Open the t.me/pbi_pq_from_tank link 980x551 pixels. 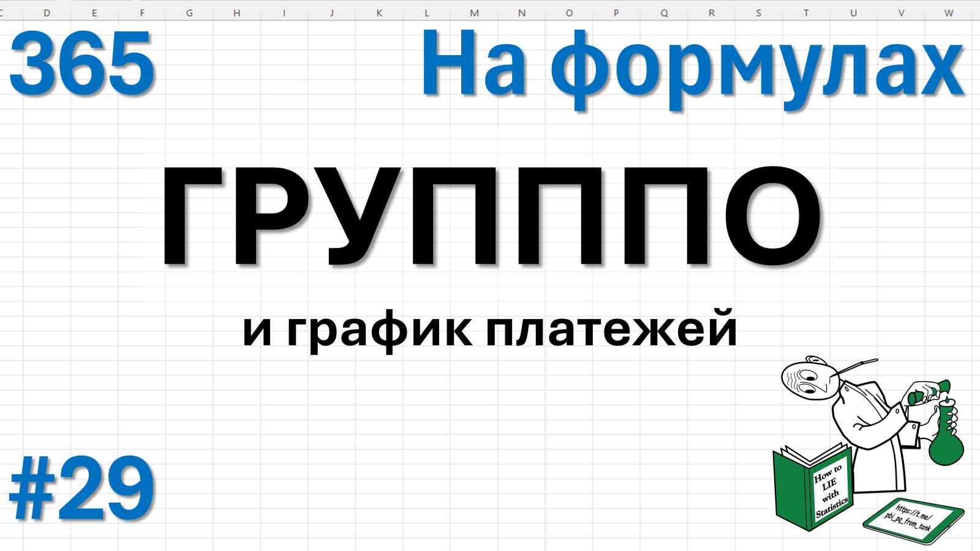tap(908, 517)
